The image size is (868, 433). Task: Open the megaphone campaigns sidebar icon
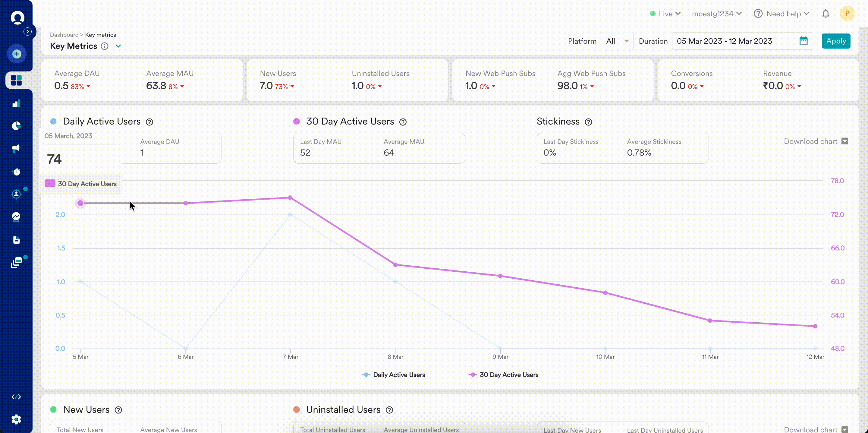[16, 148]
